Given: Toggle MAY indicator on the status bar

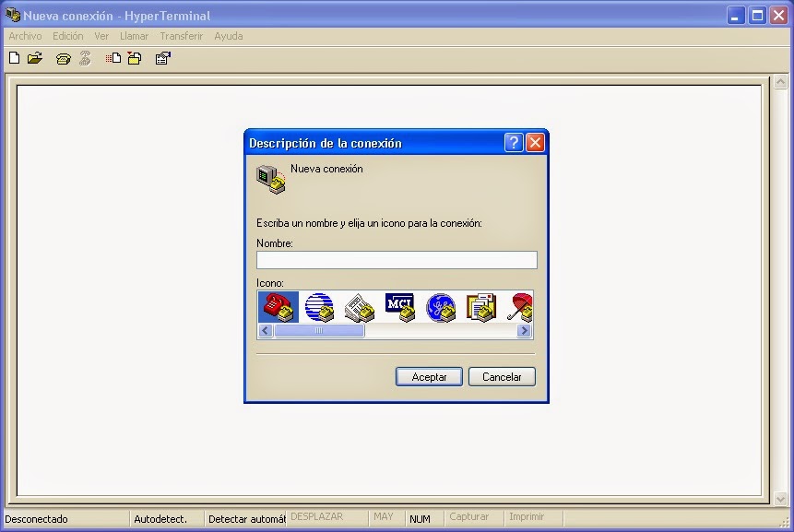Looking at the screenshot, I should (x=385, y=517).
